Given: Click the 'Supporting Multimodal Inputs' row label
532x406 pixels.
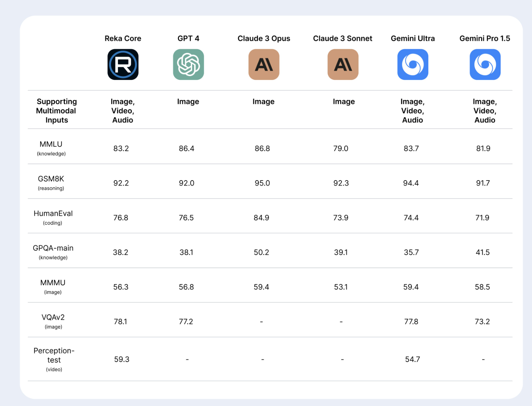Looking at the screenshot, I should [x=57, y=111].
